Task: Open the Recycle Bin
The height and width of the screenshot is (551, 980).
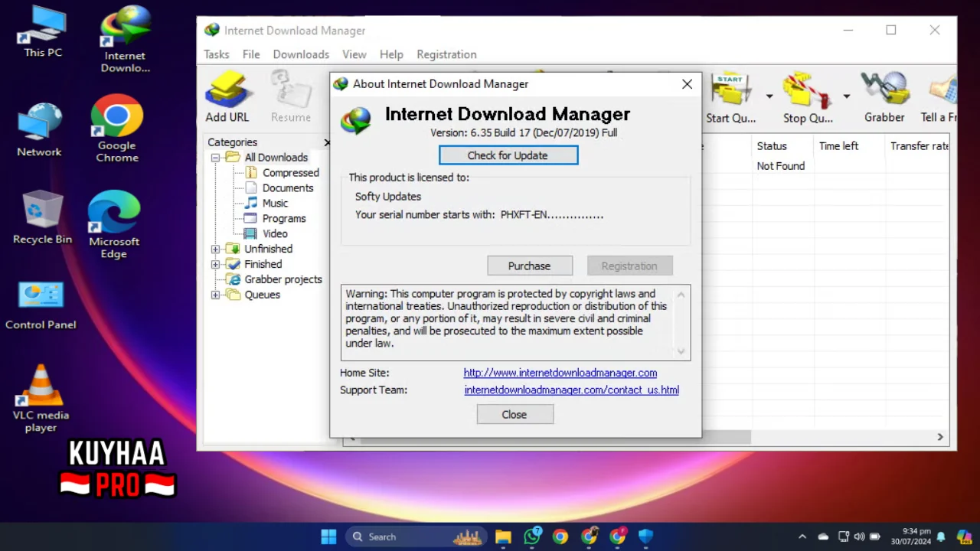Action: coord(43,218)
